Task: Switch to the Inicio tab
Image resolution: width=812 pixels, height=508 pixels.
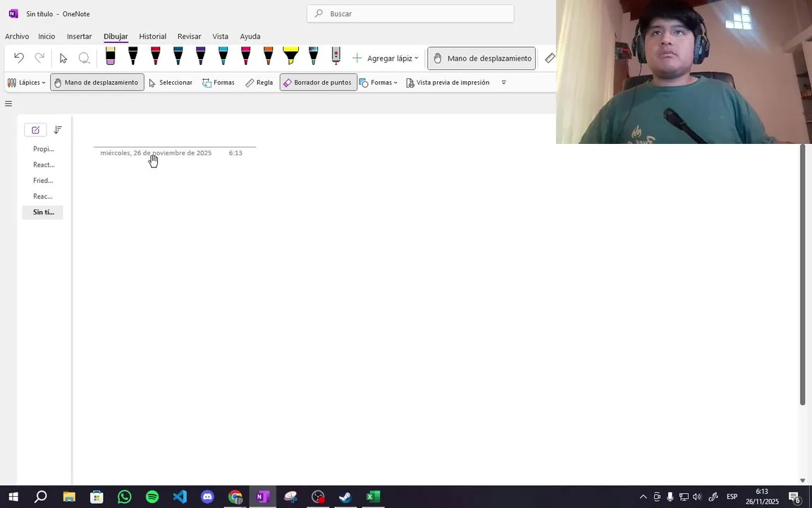Action: click(x=47, y=36)
